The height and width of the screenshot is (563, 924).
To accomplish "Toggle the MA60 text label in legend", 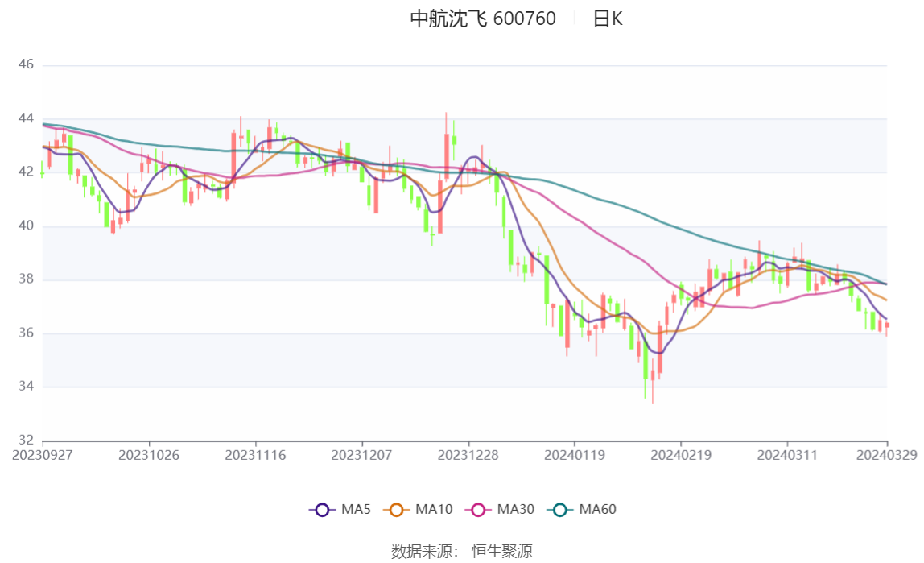I will click(598, 509).
